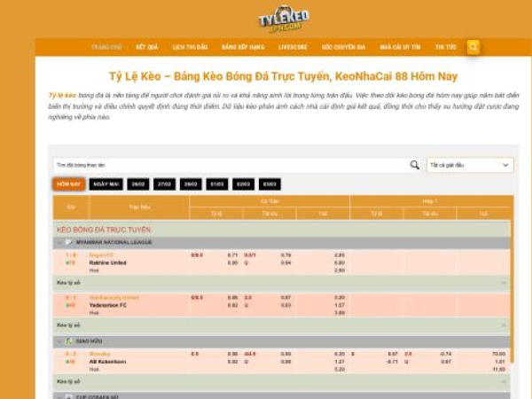Click the magnifier icon in team search

(x=414, y=165)
